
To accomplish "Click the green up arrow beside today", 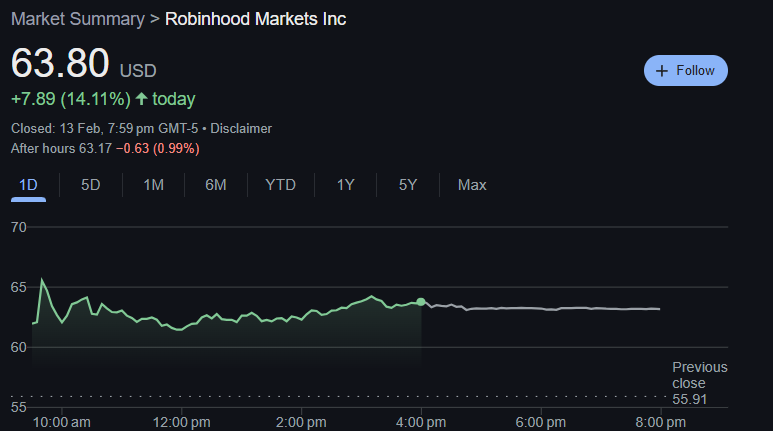I will click(x=141, y=99).
